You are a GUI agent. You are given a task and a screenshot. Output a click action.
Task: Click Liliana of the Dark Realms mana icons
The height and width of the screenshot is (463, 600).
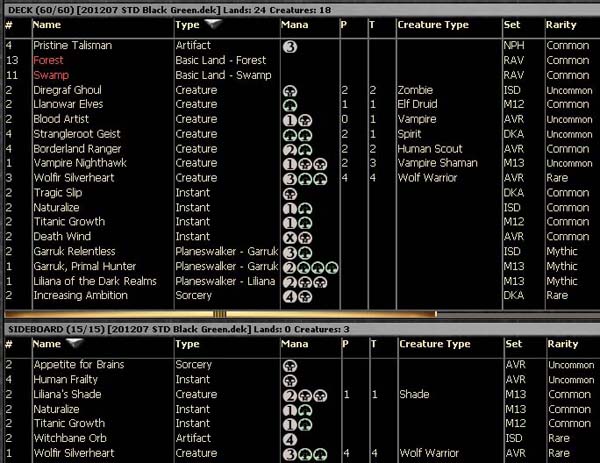point(305,282)
